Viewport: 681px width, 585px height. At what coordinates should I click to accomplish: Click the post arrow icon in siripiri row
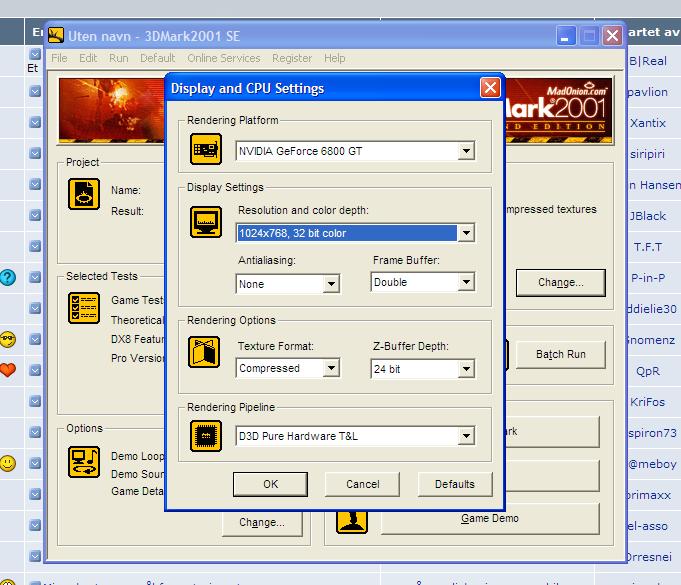35,153
